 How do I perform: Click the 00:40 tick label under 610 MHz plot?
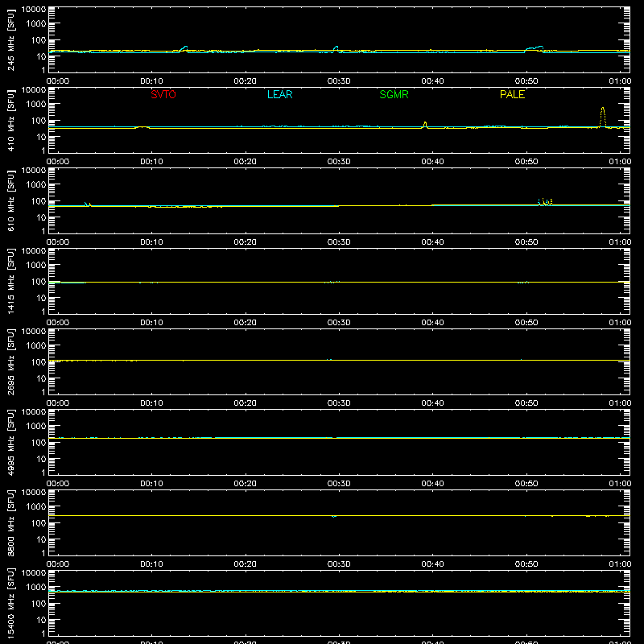(432, 242)
